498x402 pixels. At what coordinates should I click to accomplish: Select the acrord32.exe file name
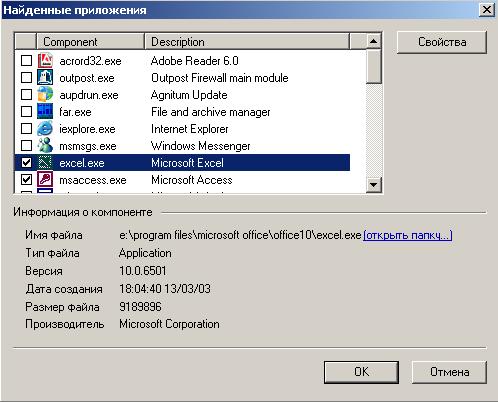point(90,61)
